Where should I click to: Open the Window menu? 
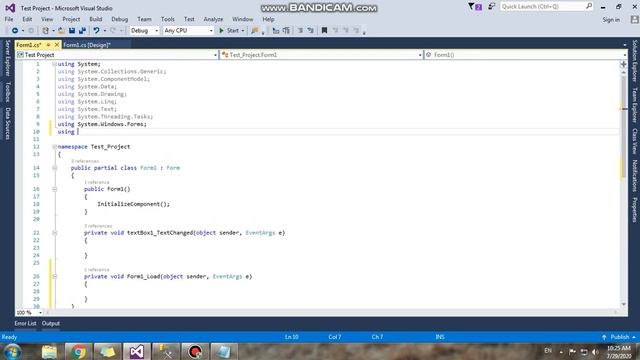pyautogui.click(x=242, y=19)
